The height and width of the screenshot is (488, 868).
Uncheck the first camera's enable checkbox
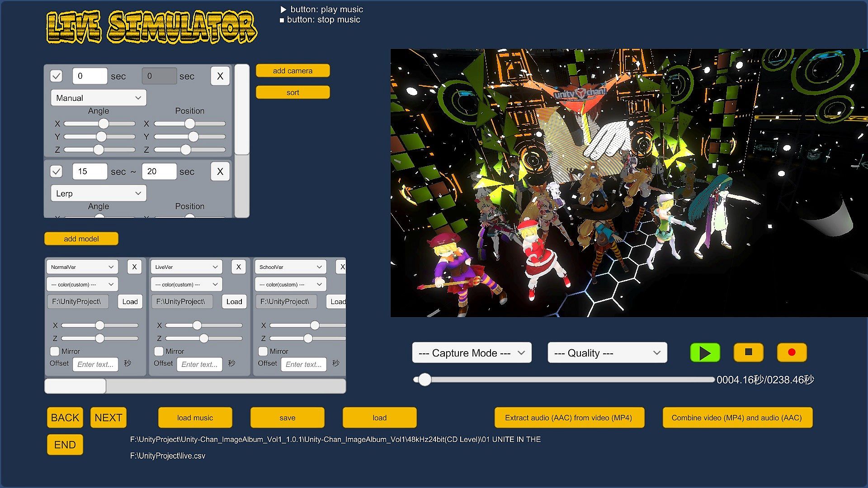pyautogui.click(x=57, y=76)
